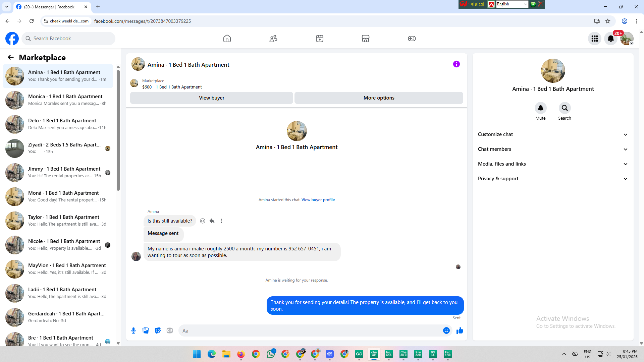Launch WhatsApp from the taskbar

(271, 354)
